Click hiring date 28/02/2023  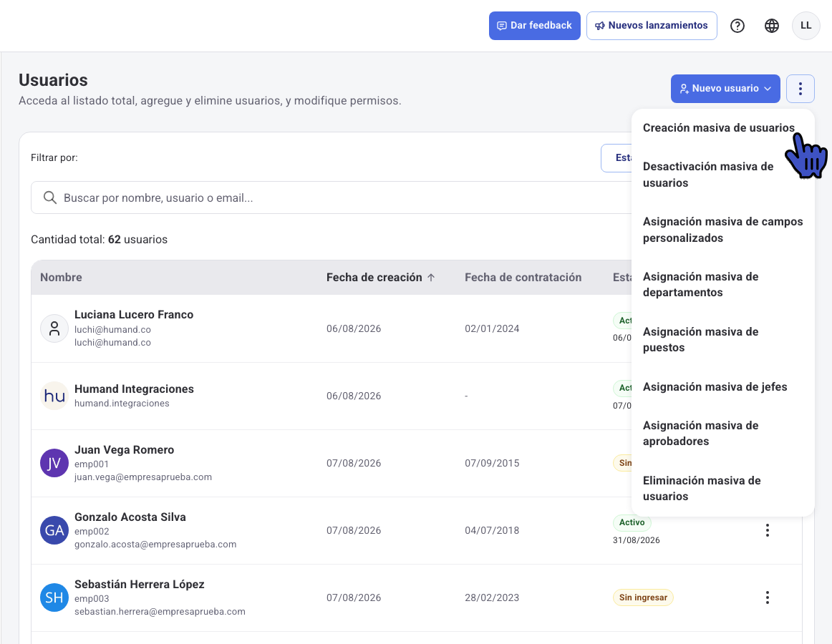[x=492, y=598]
